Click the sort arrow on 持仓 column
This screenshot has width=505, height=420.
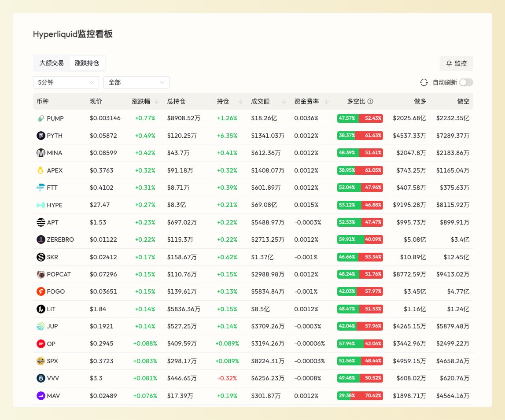coord(240,101)
